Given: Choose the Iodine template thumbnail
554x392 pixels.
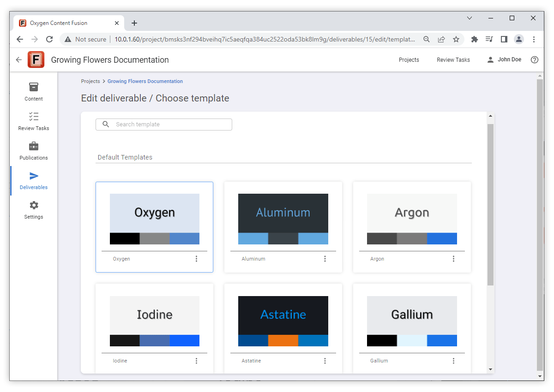Looking at the screenshot, I should (x=155, y=321).
